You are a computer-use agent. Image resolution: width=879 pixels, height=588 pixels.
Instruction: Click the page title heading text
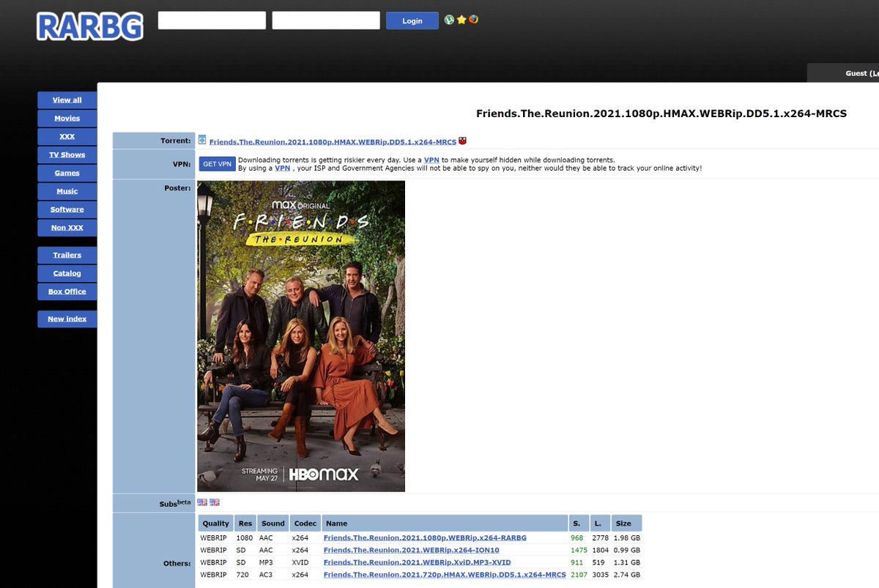pos(661,113)
